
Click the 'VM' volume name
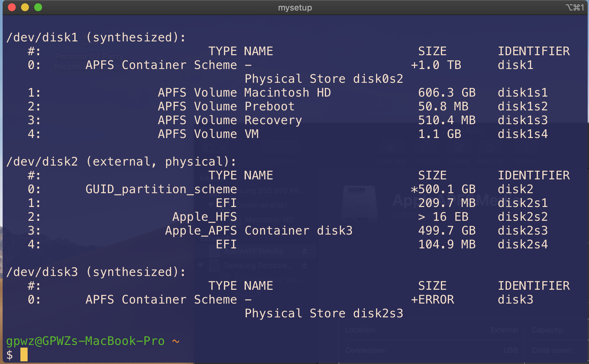[x=252, y=134]
